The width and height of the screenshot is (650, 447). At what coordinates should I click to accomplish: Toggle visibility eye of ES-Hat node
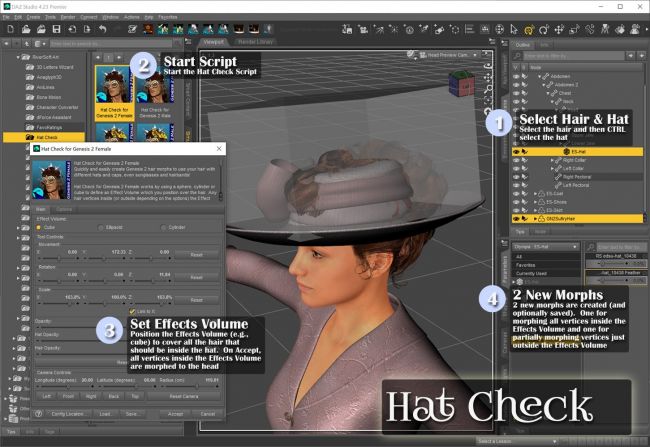pos(516,152)
